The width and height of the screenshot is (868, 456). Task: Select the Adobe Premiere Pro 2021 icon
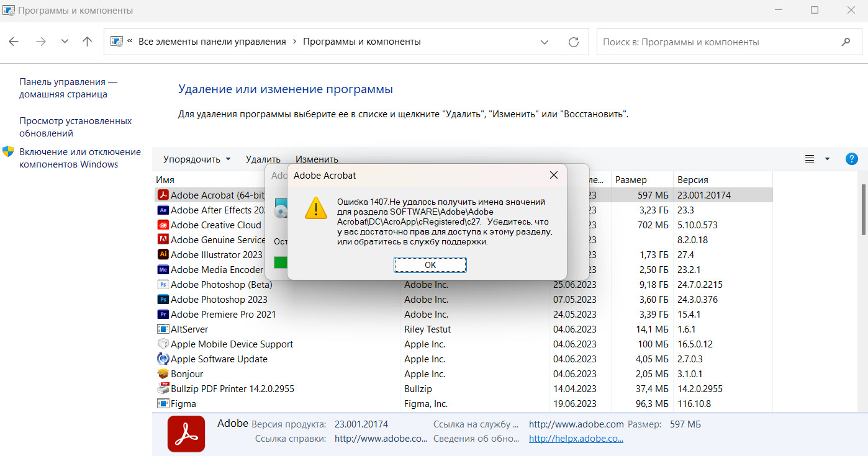[163, 315]
